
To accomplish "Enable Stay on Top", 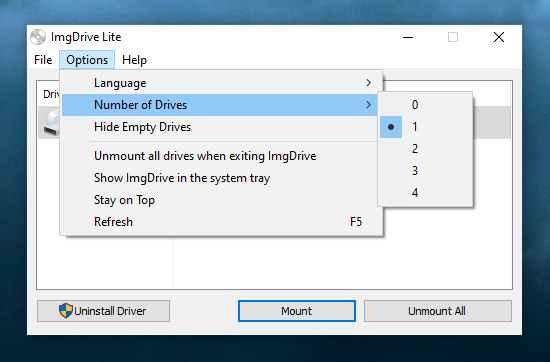I will (220, 200).
